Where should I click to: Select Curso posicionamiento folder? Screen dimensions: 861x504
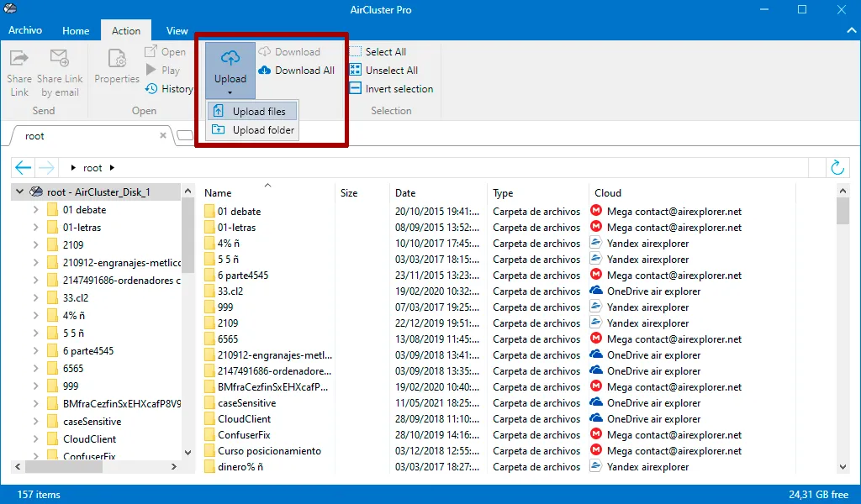(269, 451)
